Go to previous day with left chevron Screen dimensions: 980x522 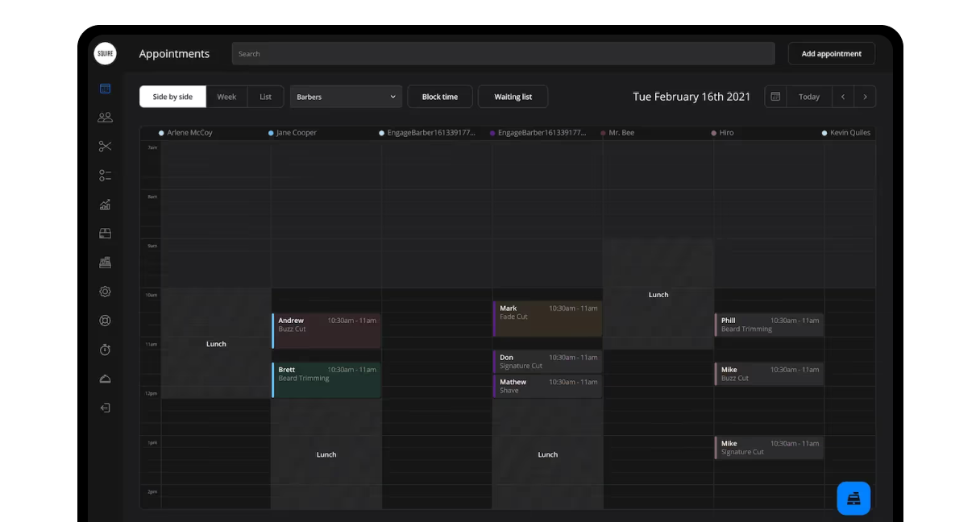843,97
